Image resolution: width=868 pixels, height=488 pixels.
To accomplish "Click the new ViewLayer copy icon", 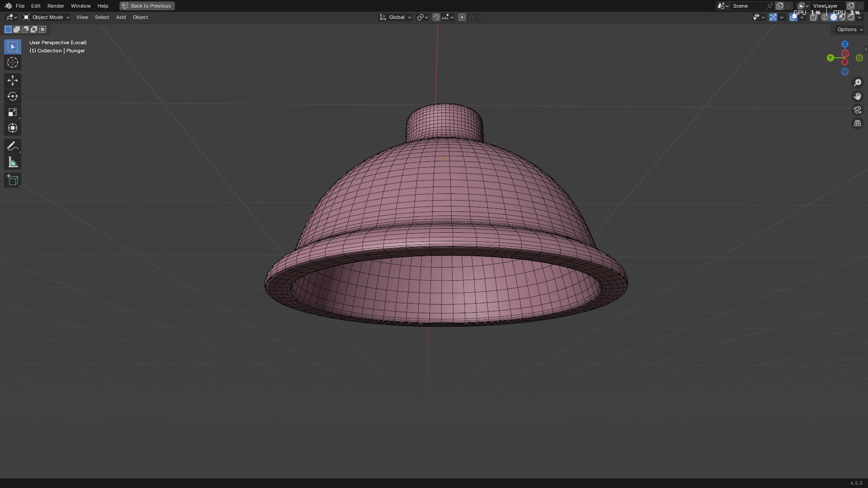I will click(x=850, y=6).
